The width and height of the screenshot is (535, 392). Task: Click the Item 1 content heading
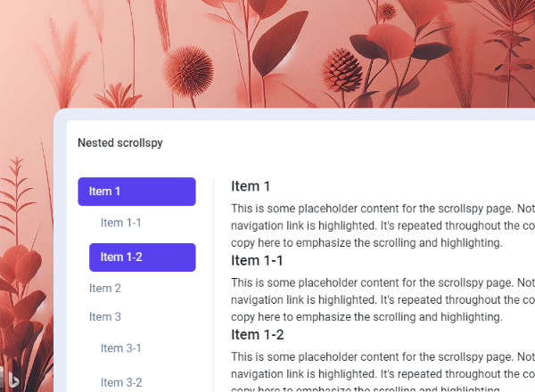coord(251,186)
